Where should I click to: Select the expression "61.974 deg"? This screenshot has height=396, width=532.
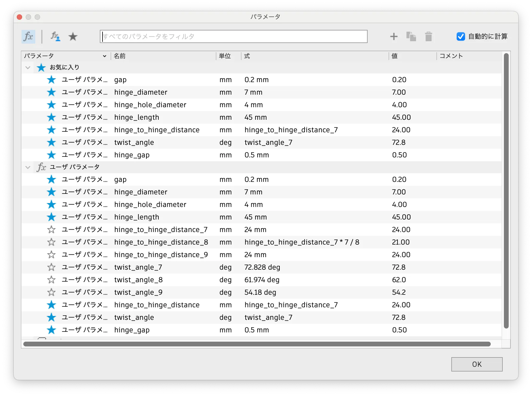[262, 280]
